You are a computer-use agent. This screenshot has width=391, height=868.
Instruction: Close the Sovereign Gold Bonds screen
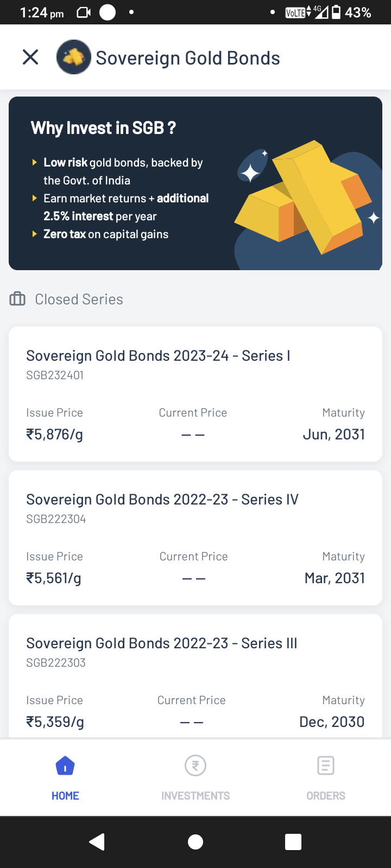pos(30,57)
